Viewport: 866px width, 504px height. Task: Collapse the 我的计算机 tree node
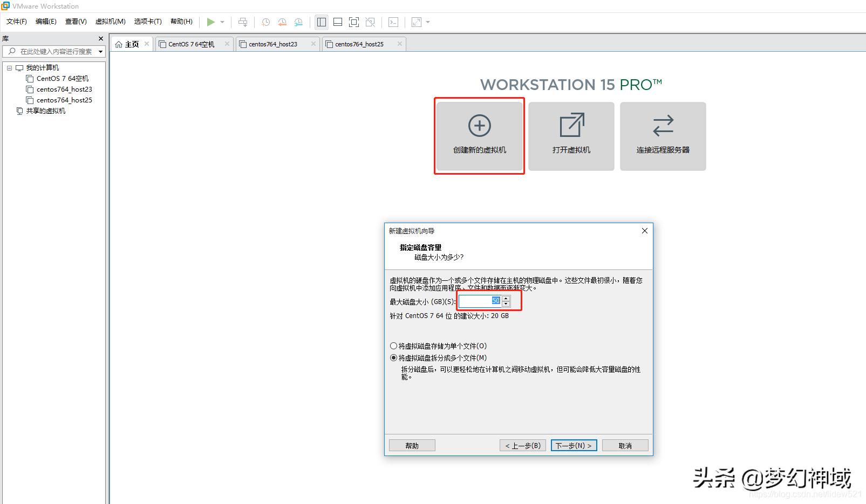click(x=9, y=67)
